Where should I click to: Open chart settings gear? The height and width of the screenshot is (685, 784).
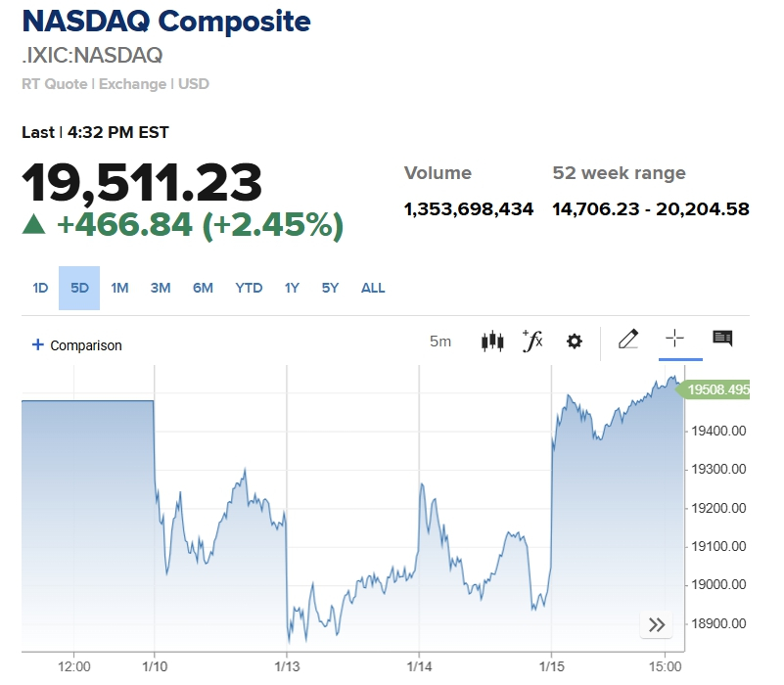click(x=575, y=342)
